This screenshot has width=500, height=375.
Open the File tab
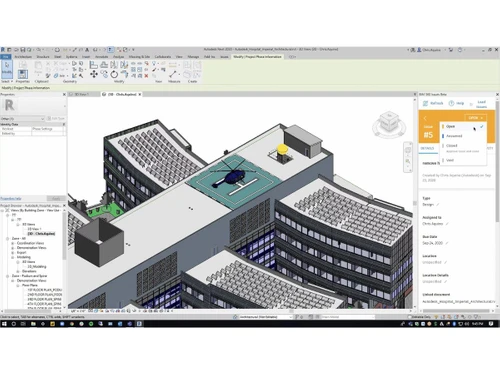click(x=6, y=57)
